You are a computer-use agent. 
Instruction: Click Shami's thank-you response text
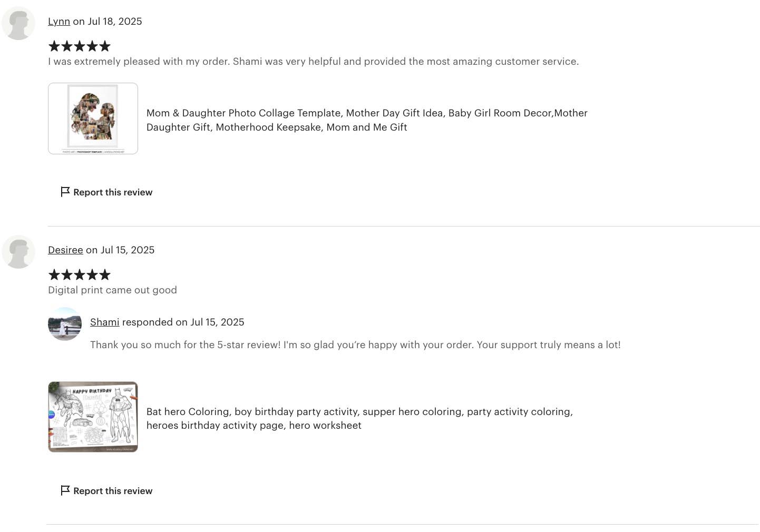pyautogui.click(x=355, y=345)
